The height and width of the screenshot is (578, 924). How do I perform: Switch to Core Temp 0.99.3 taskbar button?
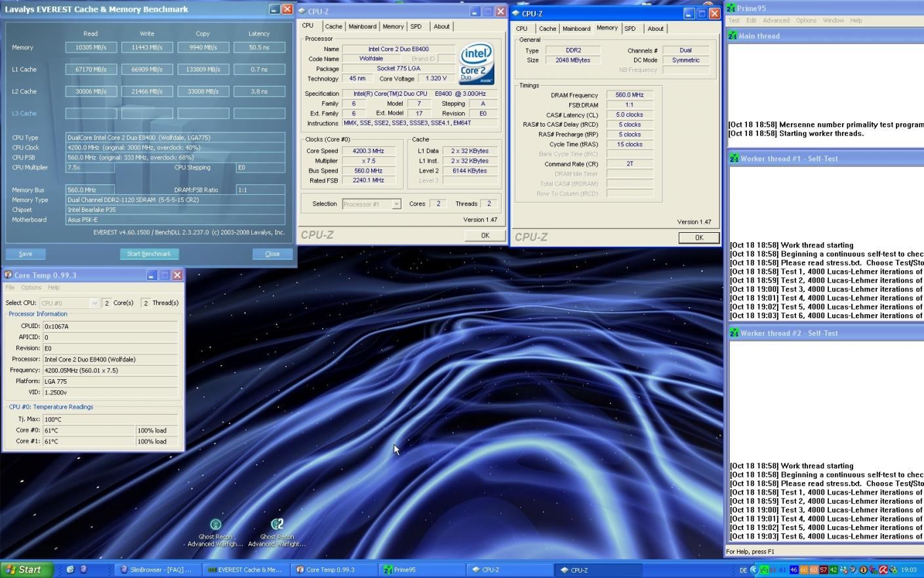pyautogui.click(x=332, y=569)
